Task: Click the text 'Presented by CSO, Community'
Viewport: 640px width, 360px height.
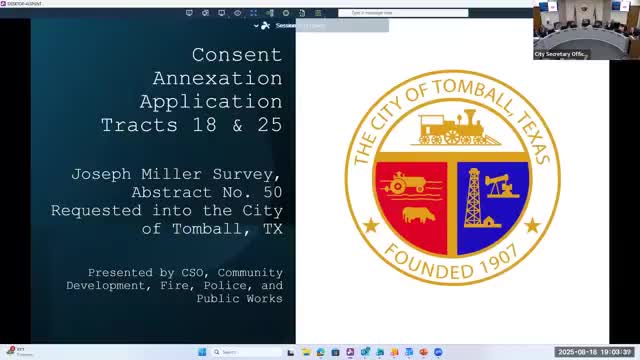Action: [x=185, y=273]
